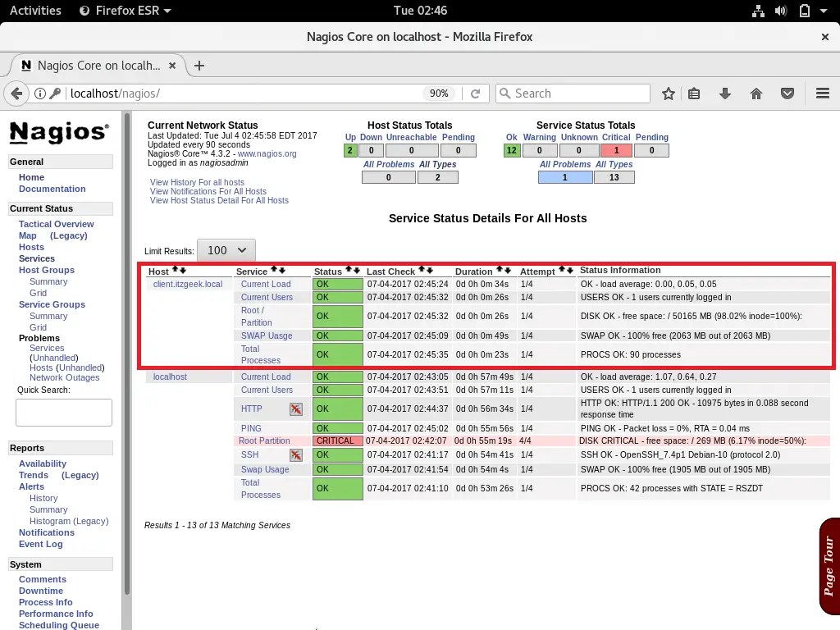Viewport: 840px width, 630px height.
Task: Open downloads arrow icon
Action: pos(725,94)
